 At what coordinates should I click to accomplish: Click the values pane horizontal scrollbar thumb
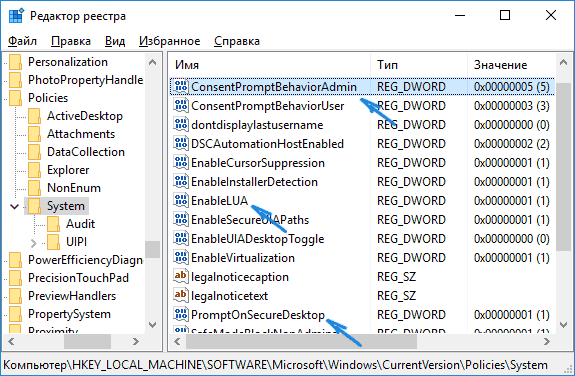(x=301, y=342)
